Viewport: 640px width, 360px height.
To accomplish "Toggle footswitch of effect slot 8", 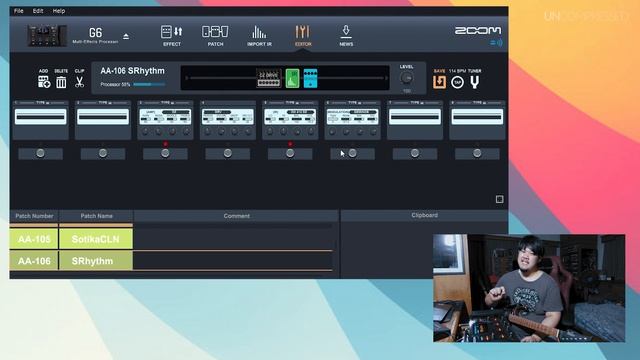I will click(477, 153).
